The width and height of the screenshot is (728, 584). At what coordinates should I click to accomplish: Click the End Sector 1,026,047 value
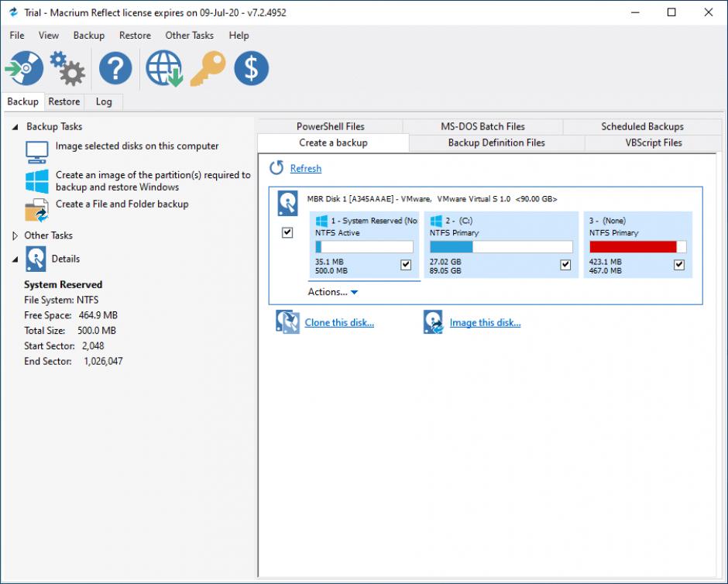(103, 361)
